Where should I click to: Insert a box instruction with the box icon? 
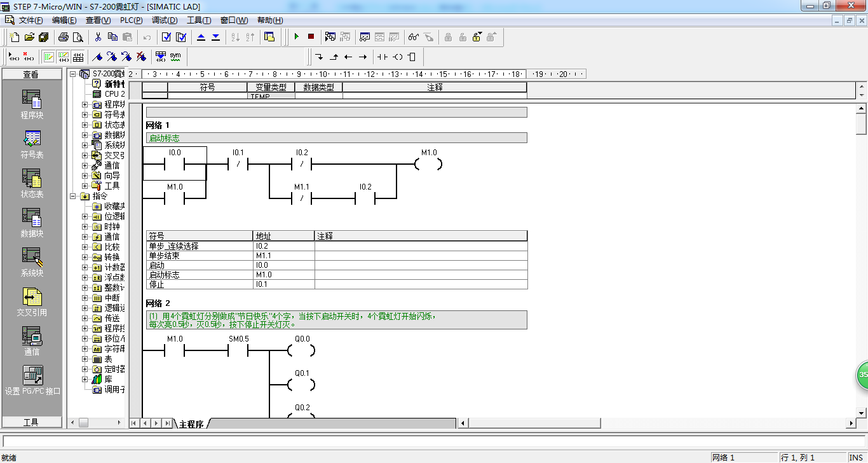[x=411, y=57]
